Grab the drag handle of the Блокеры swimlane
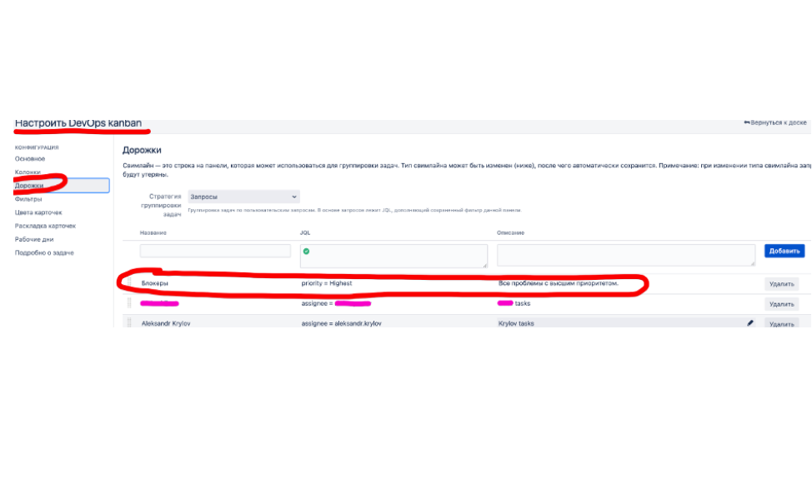 129,284
